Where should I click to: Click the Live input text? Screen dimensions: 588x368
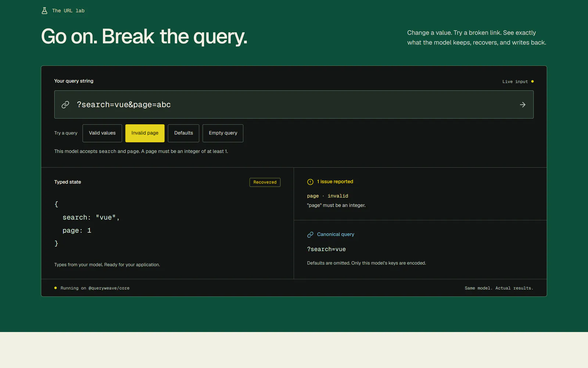(x=515, y=82)
